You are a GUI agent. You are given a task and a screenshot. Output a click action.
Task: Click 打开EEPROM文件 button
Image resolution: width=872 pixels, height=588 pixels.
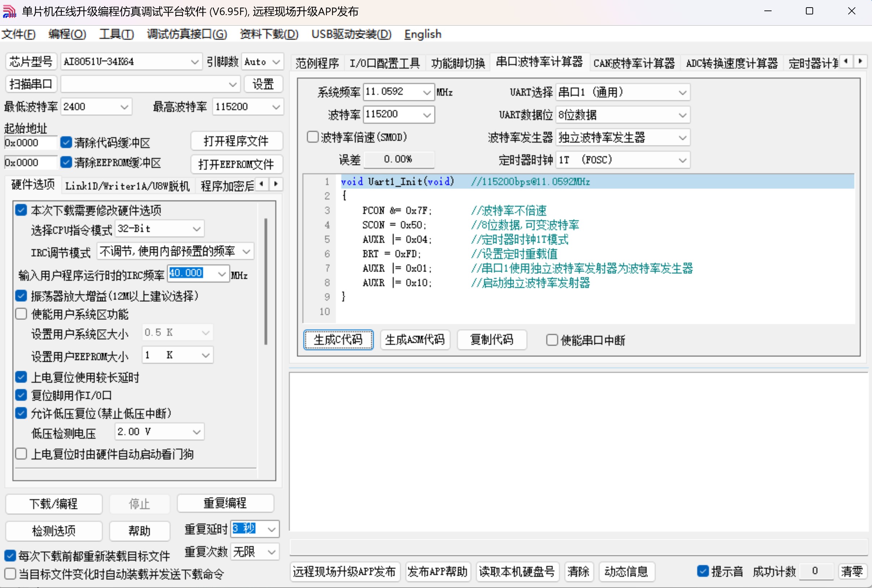click(236, 164)
